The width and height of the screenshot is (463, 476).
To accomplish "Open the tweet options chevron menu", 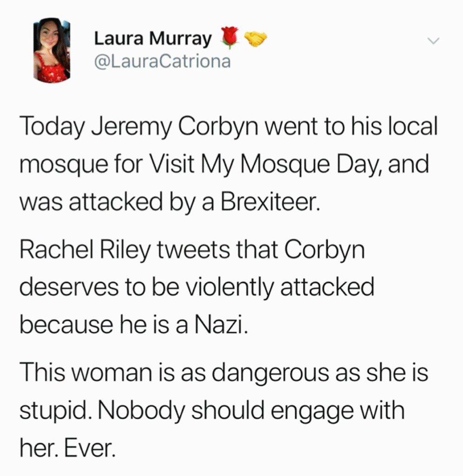I will point(433,41).
